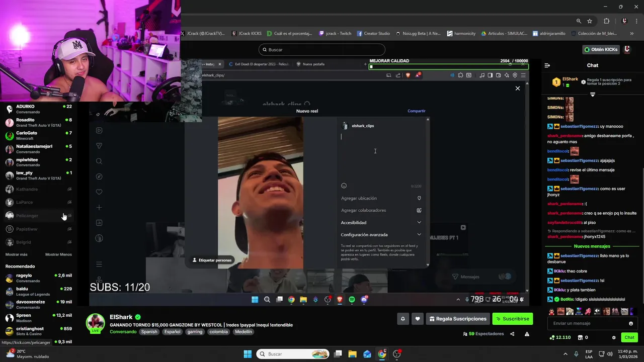Click the 59 Espectadores viewer count
644x362 pixels.
483,334
